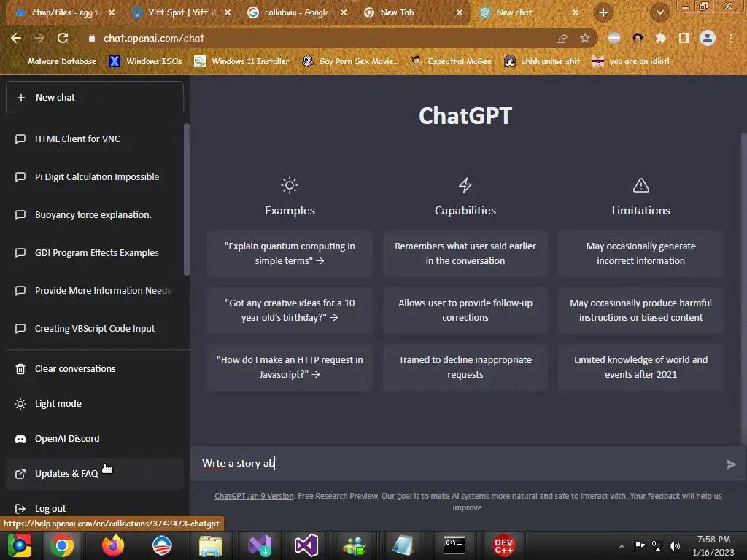Switch to the Yiff Spot tab
The image size is (747, 560).
(x=181, y=12)
